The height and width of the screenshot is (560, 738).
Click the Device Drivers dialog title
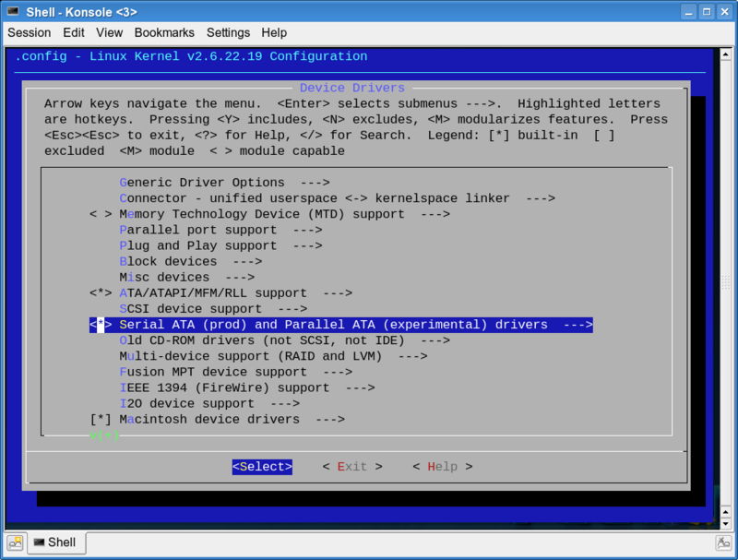click(x=352, y=88)
